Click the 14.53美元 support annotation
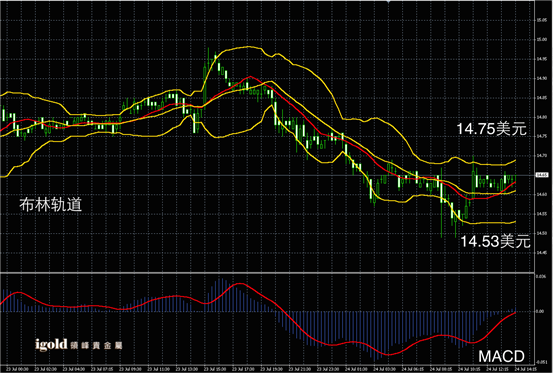This screenshot has width=553, height=373. coord(496,241)
